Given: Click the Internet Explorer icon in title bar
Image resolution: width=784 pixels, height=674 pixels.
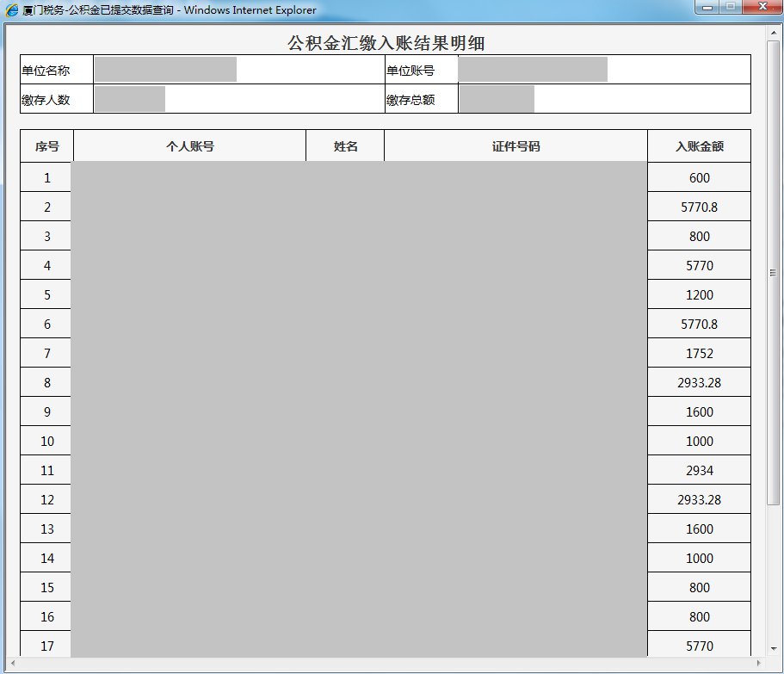Looking at the screenshot, I should [x=11, y=10].
